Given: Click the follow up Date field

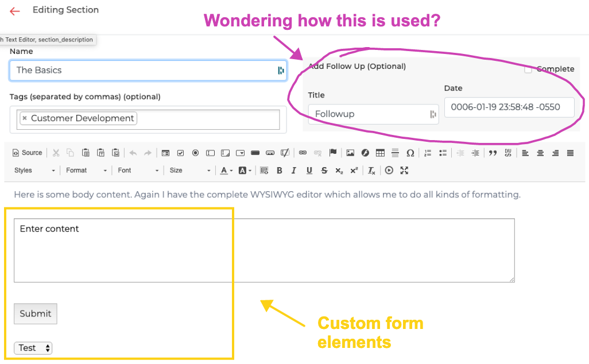Looking at the screenshot, I should (509, 107).
